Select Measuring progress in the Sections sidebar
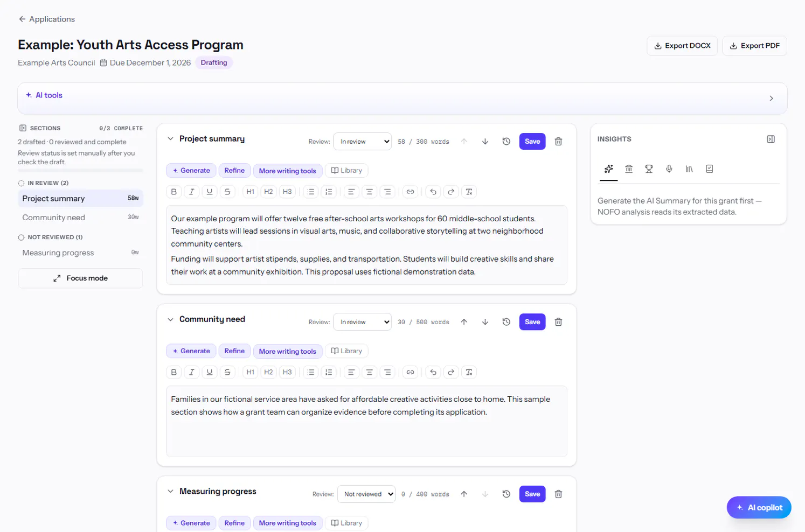This screenshot has height=532, width=805. click(80, 253)
